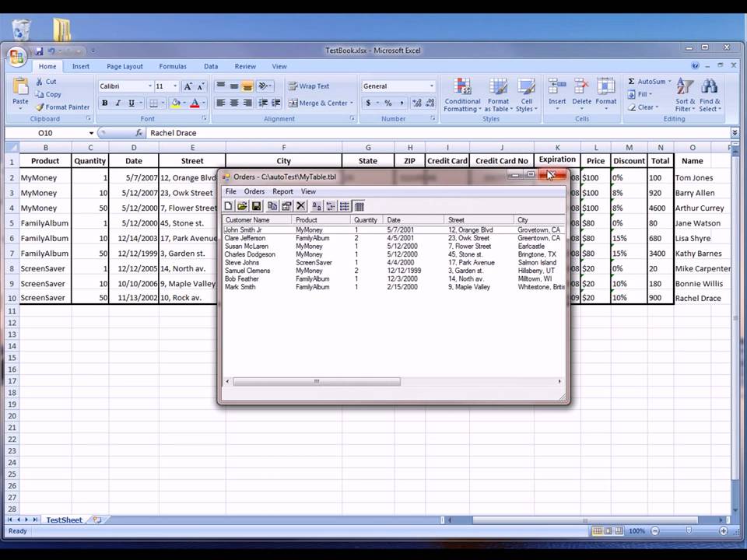Click the Delete cells icon

click(x=581, y=87)
